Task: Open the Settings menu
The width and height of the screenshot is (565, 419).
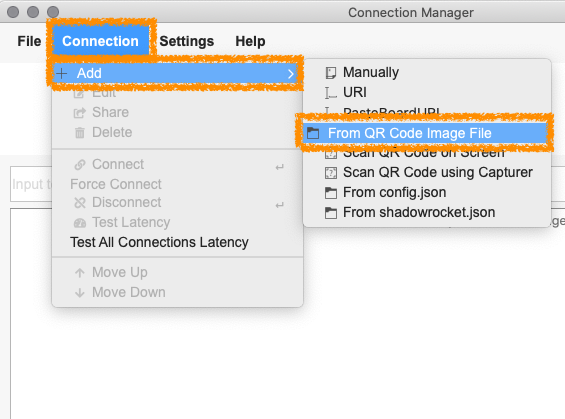Action: [187, 41]
